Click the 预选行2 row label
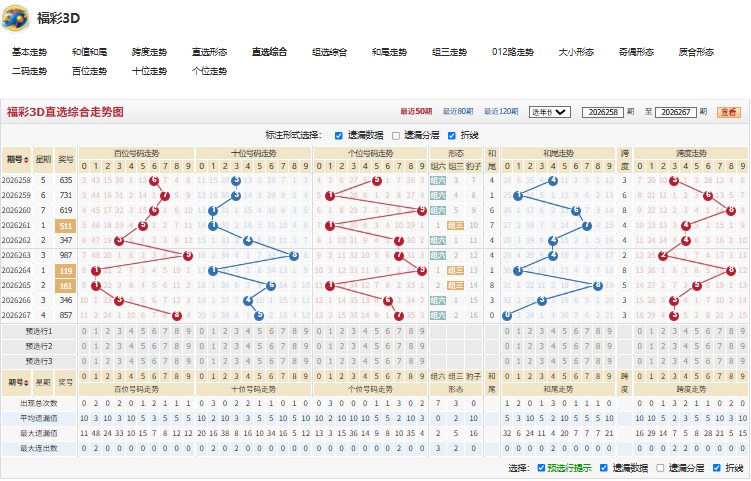751x481 pixels. tap(39, 346)
